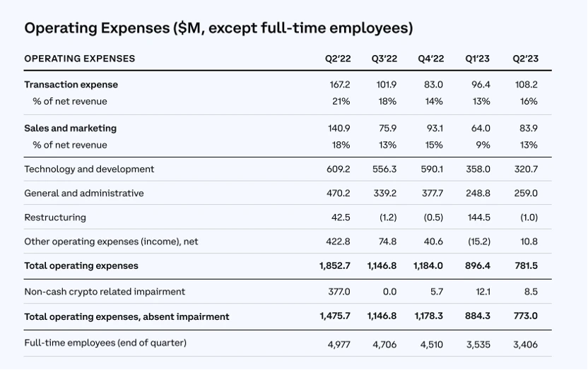
Task: Click the Transaction expense row label
Action: pyautogui.click(x=71, y=85)
